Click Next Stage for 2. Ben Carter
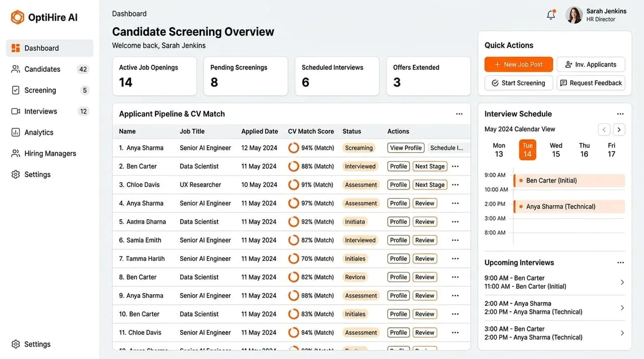The image size is (644, 359). click(x=430, y=166)
